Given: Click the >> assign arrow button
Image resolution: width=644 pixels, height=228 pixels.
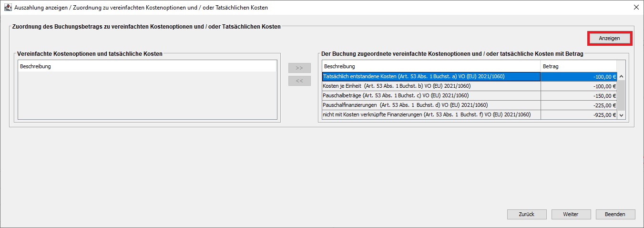Looking at the screenshot, I should 299,68.
